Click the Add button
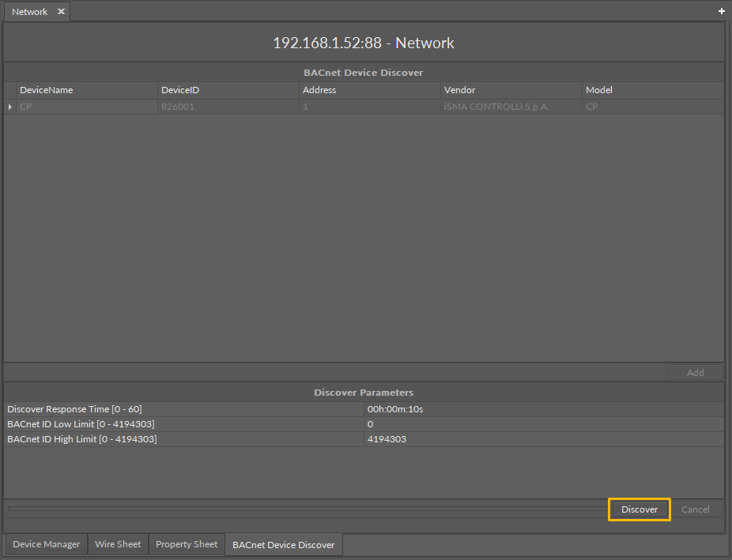This screenshot has height=560, width=732. (x=695, y=373)
